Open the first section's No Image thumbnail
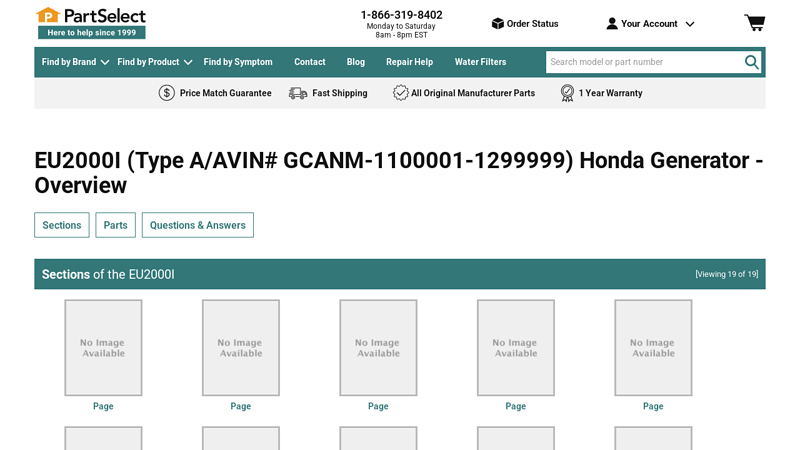This screenshot has width=800, height=450. pos(103,347)
